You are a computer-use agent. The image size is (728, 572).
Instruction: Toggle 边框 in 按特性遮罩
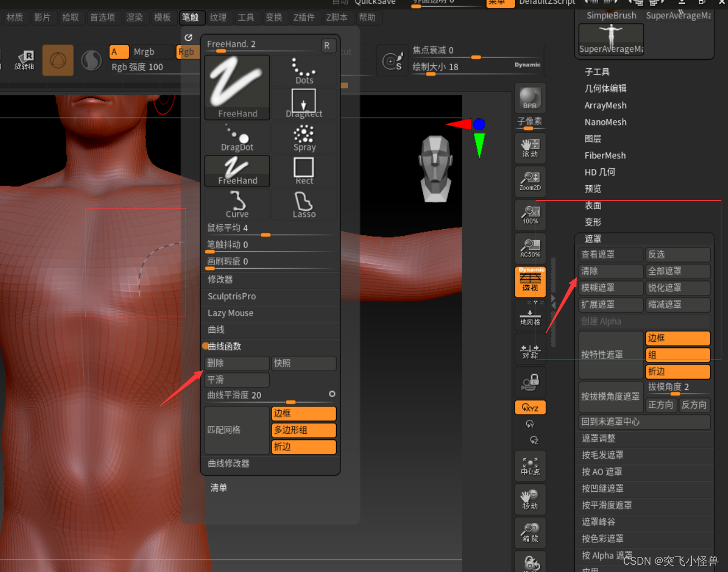pyautogui.click(x=678, y=338)
